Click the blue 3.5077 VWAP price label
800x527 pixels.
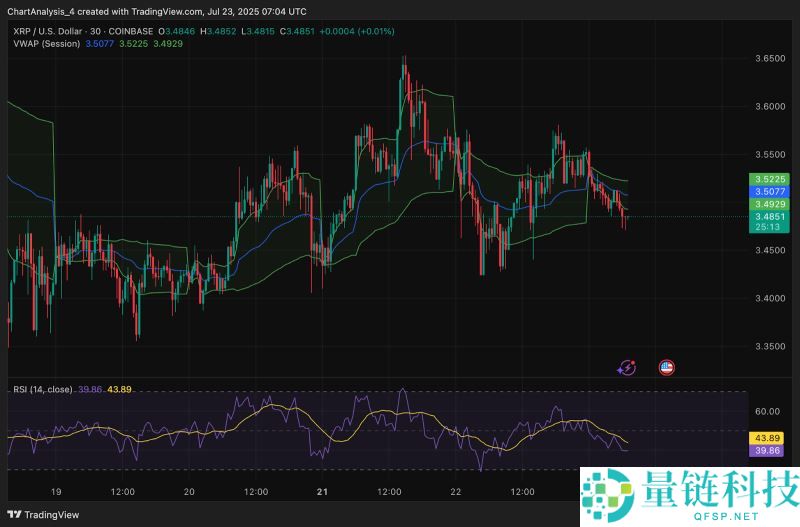pyautogui.click(x=770, y=190)
